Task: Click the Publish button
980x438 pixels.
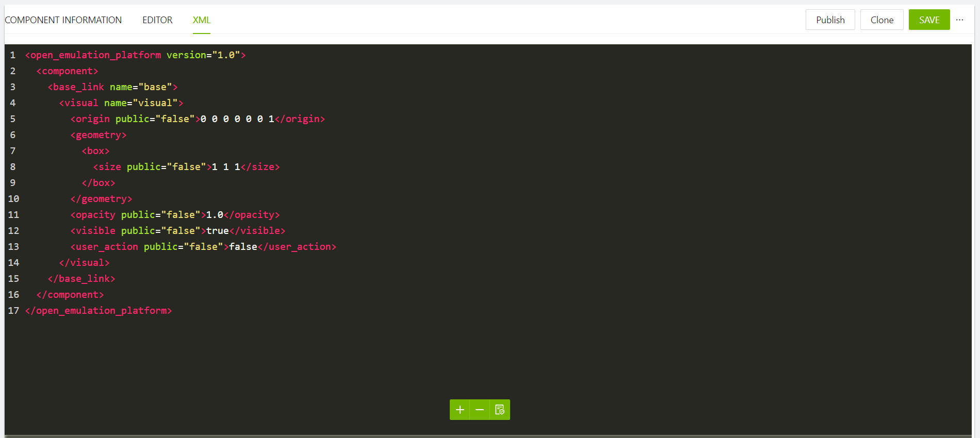Action: [x=830, y=20]
